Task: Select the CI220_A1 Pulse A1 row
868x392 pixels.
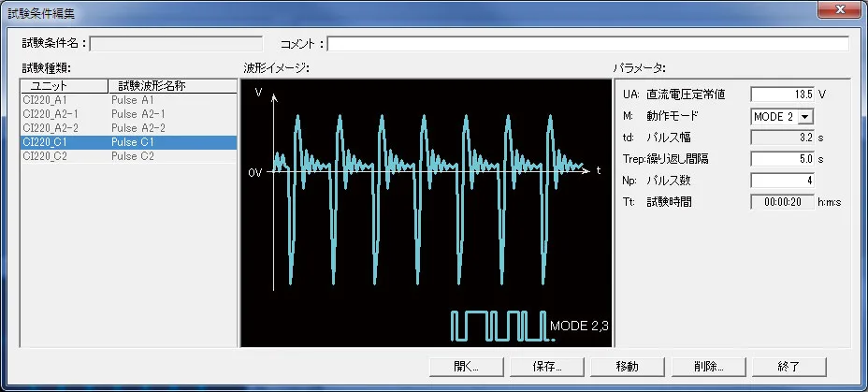Action: click(126, 99)
